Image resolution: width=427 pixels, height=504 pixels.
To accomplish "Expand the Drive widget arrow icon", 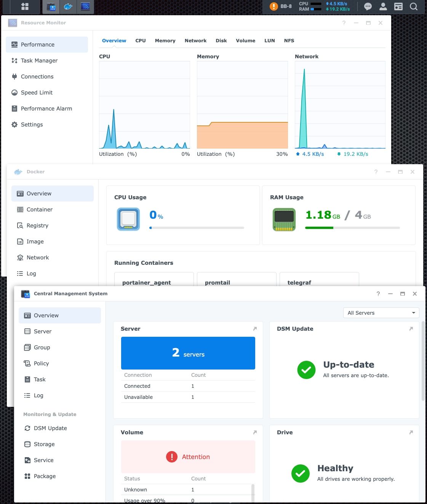I will (411, 432).
